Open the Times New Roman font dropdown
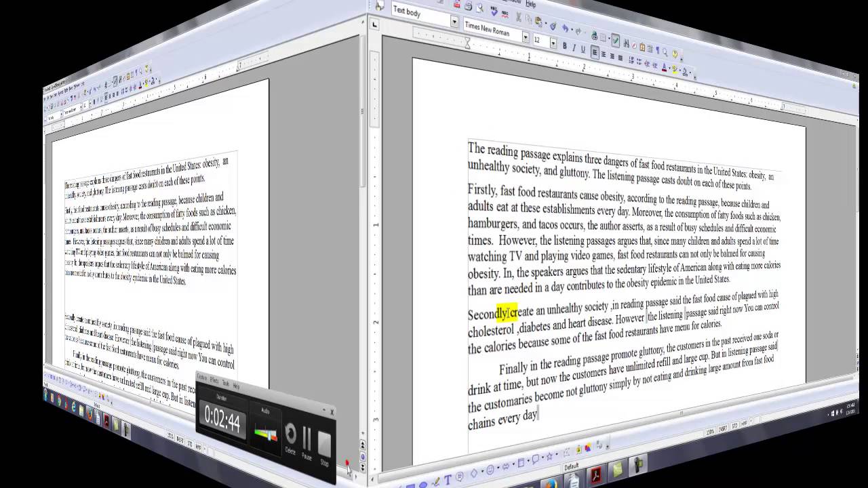 [x=526, y=38]
